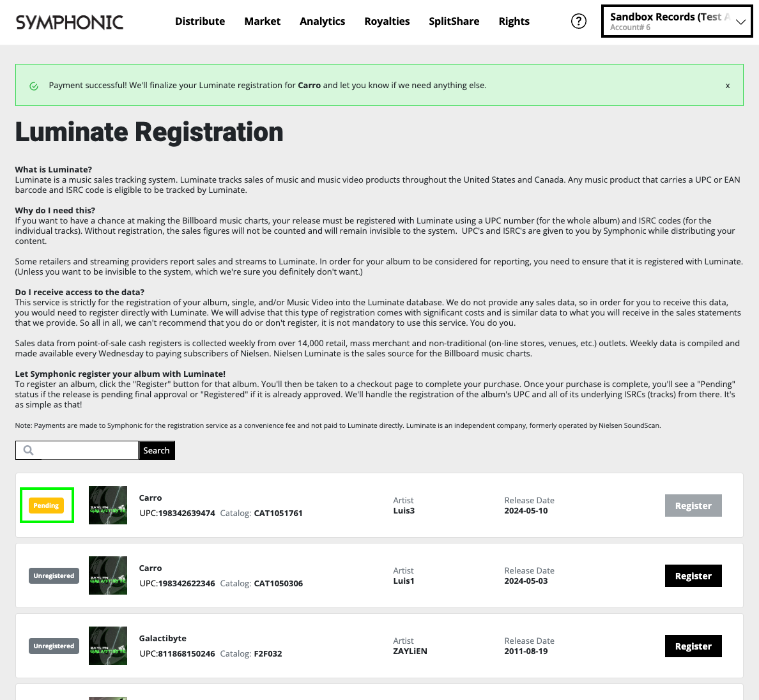Click Unregistered badge on Galactibyte row
This screenshot has width=759, height=700.
tap(54, 646)
